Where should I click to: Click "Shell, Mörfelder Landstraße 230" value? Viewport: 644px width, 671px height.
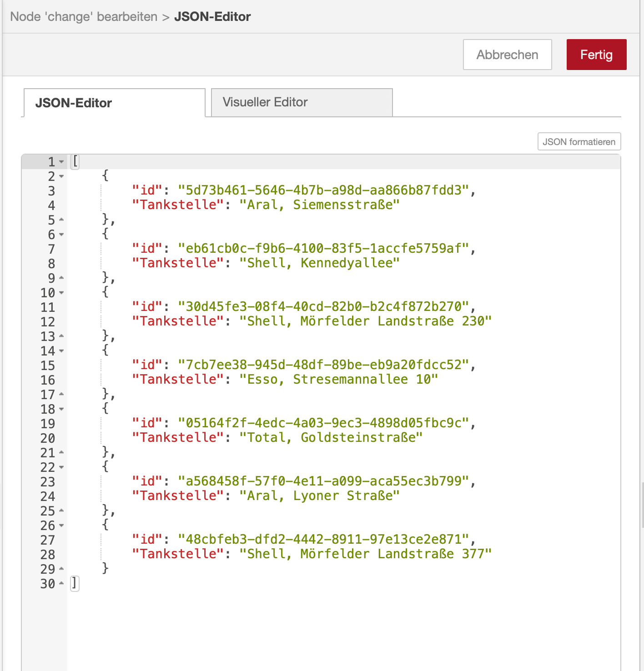[366, 321]
